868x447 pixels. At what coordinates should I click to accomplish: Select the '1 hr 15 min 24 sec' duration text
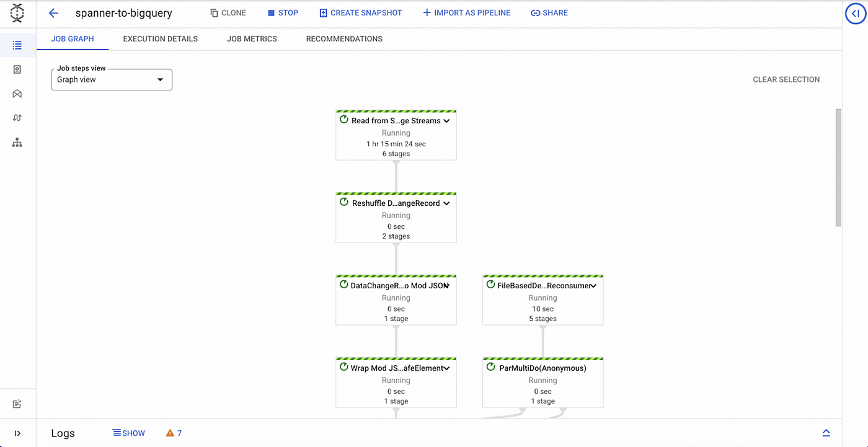tap(396, 144)
